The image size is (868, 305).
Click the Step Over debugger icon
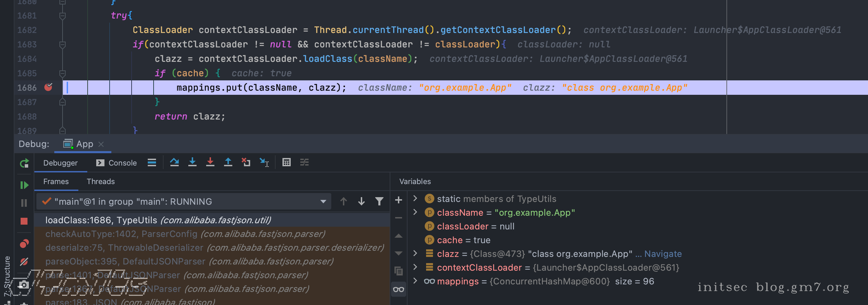[174, 162]
